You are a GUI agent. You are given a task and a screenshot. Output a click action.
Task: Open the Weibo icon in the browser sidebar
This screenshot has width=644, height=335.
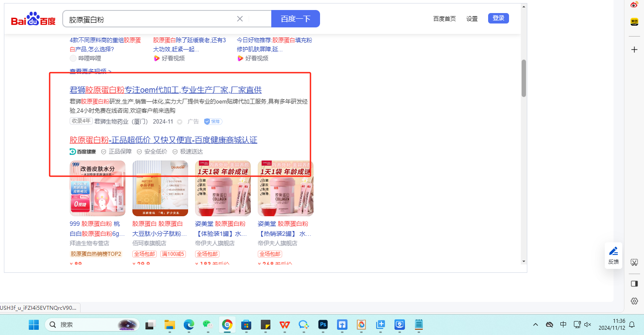click(x=634, y=5)
